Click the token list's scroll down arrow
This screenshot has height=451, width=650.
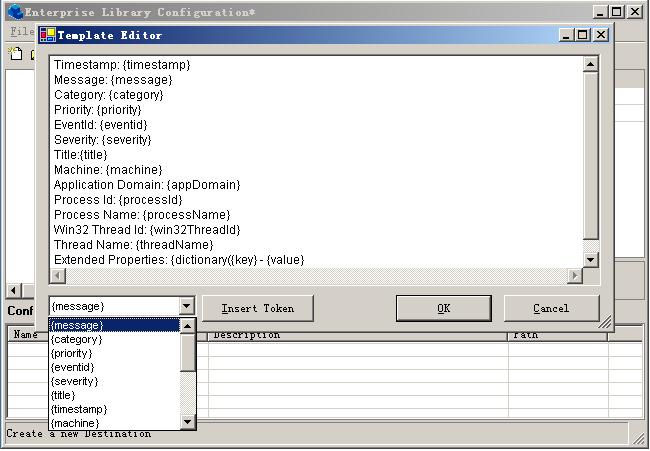point(188,423)
